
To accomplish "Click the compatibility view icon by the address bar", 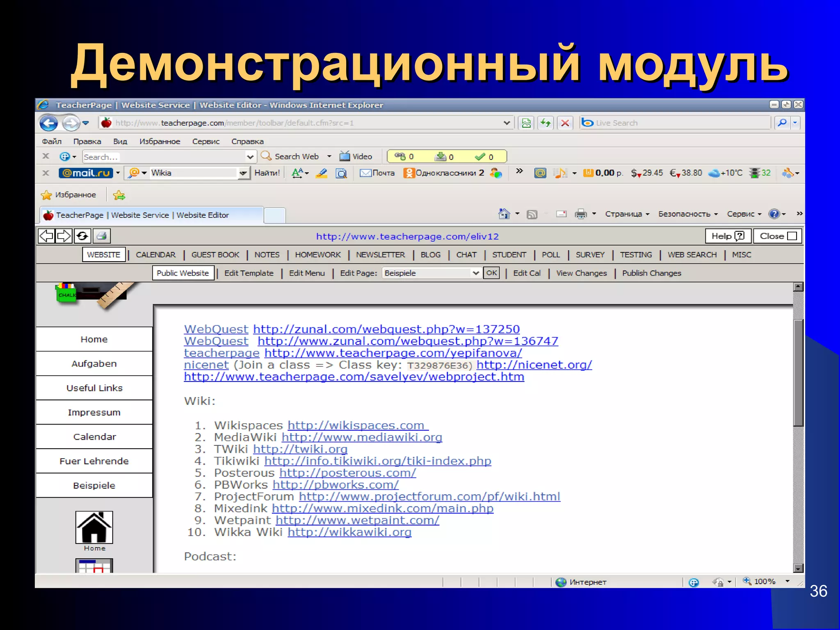I will tap(526, 123).
